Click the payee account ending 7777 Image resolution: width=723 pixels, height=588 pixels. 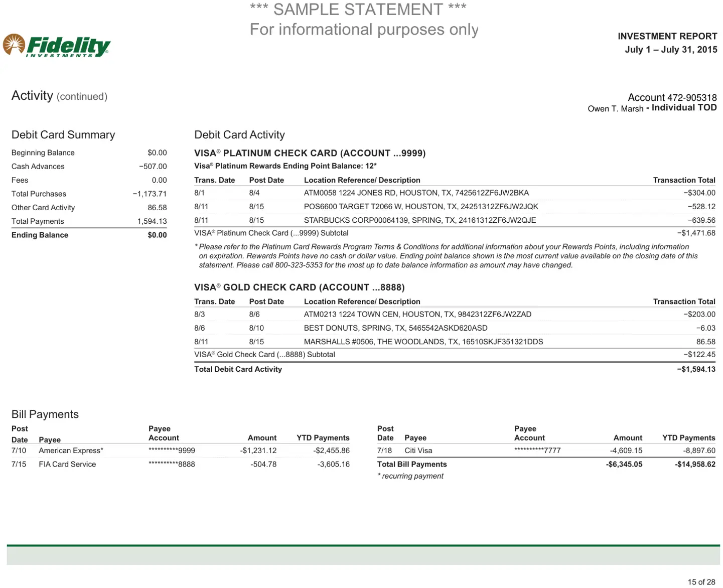(537, 451)
